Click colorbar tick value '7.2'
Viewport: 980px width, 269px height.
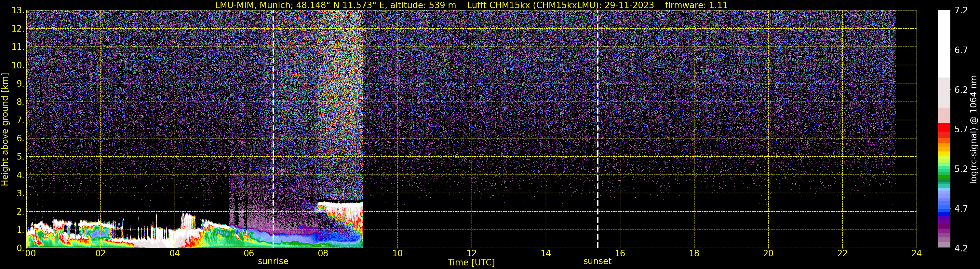[x=961, y=10]
